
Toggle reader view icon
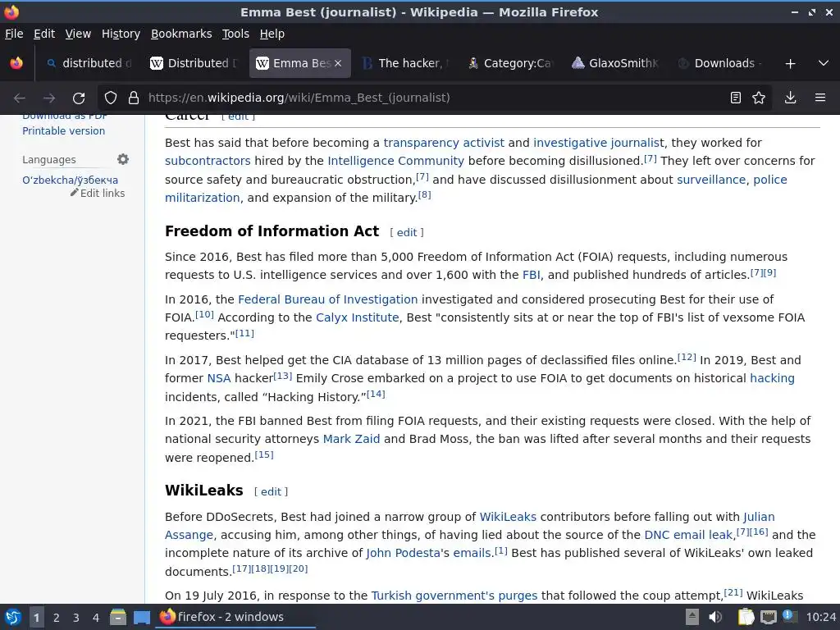[x=736, y=98]
